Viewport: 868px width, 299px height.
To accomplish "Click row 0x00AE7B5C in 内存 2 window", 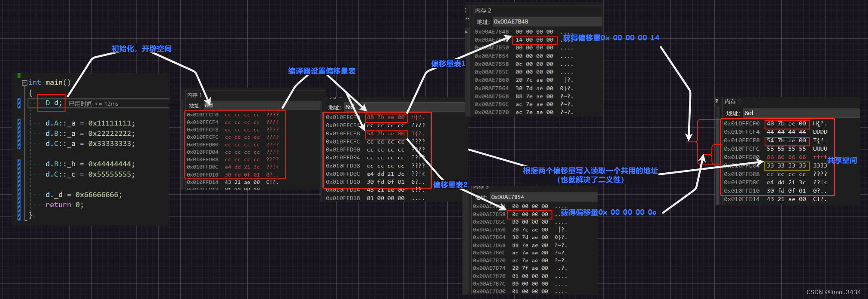I will pos(523,72).
